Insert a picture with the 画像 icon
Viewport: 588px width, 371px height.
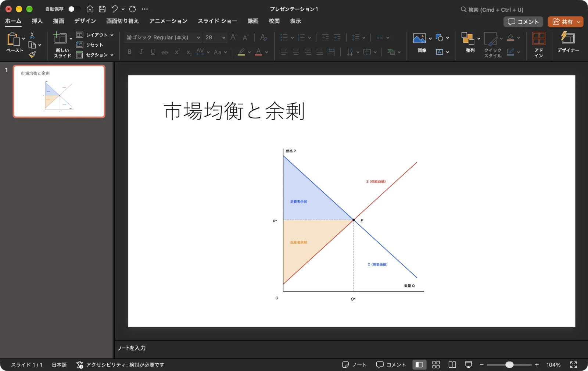(x=419, y=38)
